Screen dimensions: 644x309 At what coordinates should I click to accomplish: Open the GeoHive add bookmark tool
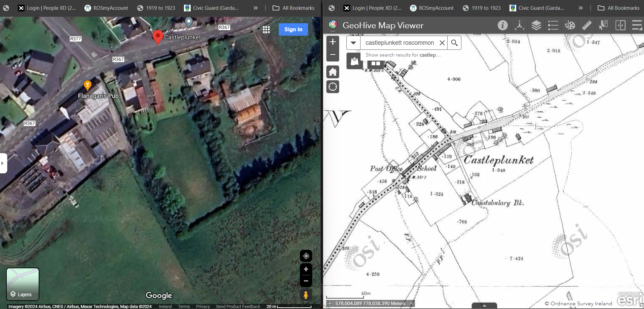[x=354, y=61]
